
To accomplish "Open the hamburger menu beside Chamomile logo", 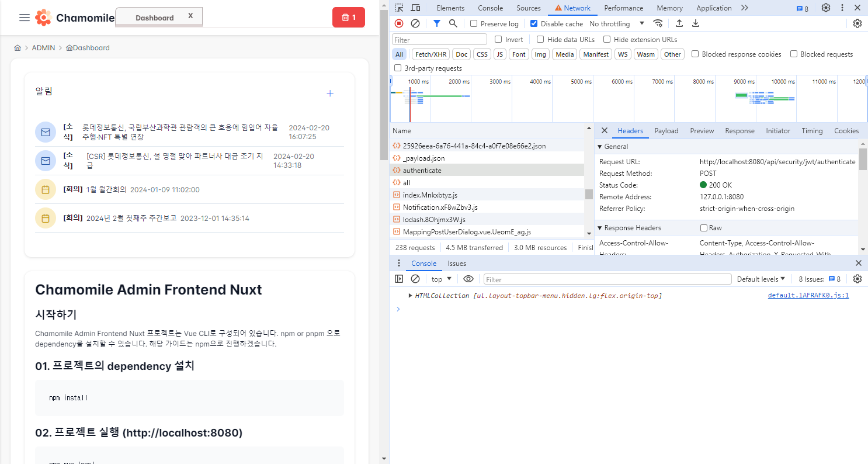I will (25, 18).
